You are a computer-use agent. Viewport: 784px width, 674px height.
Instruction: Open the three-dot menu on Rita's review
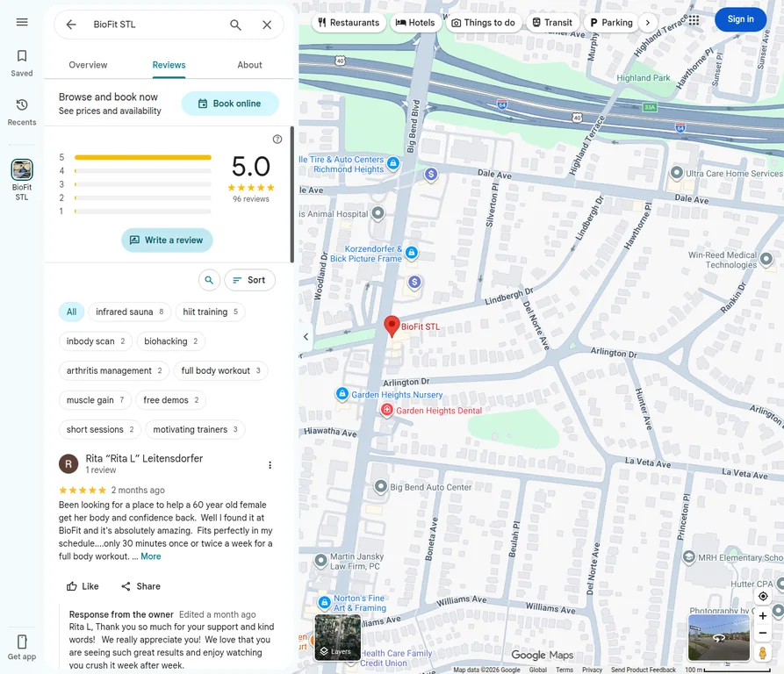(270, 465)
